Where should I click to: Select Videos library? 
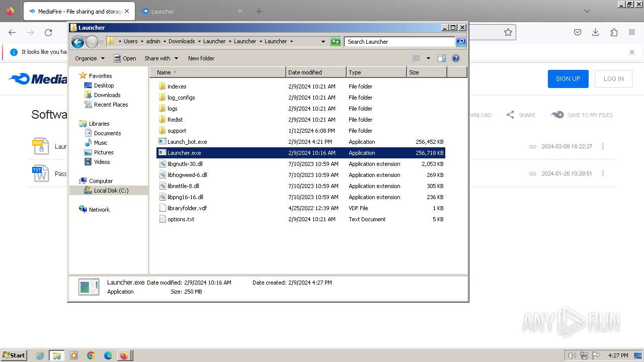point(102,162)
